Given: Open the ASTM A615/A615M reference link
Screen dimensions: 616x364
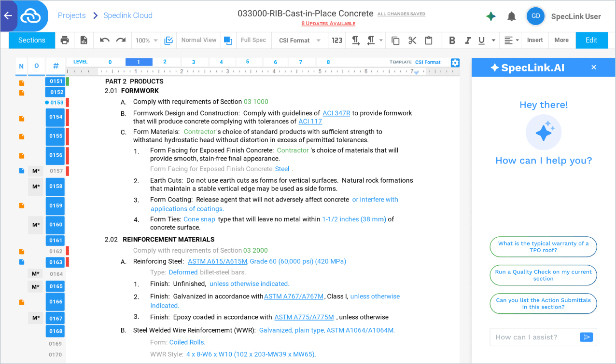Looking at the screenshot, I should [x=218, y=262].
